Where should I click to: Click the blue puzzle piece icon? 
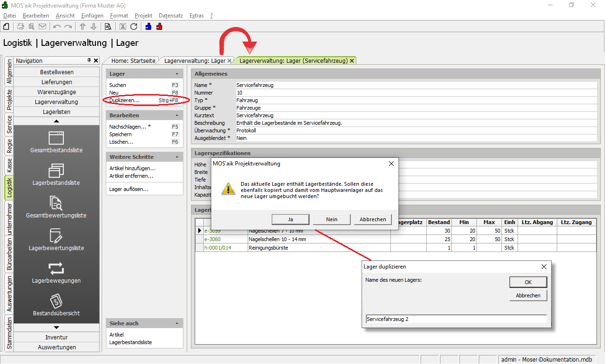148,26
